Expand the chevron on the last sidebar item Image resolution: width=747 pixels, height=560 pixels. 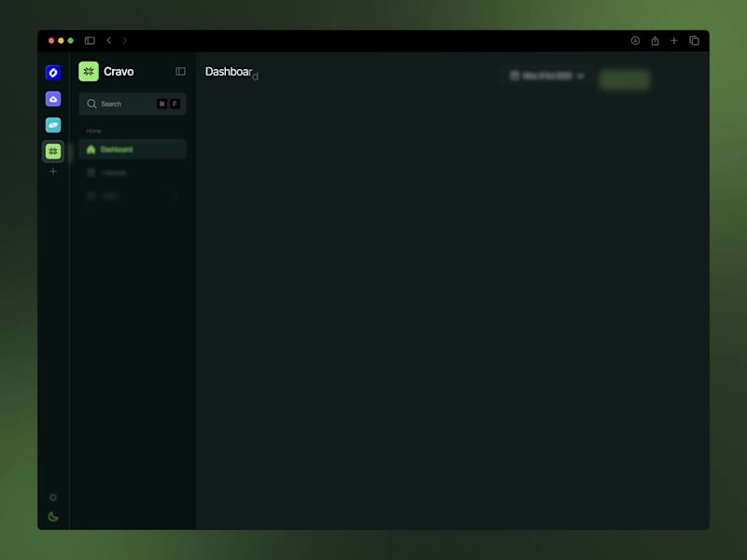tap(174, 196)
